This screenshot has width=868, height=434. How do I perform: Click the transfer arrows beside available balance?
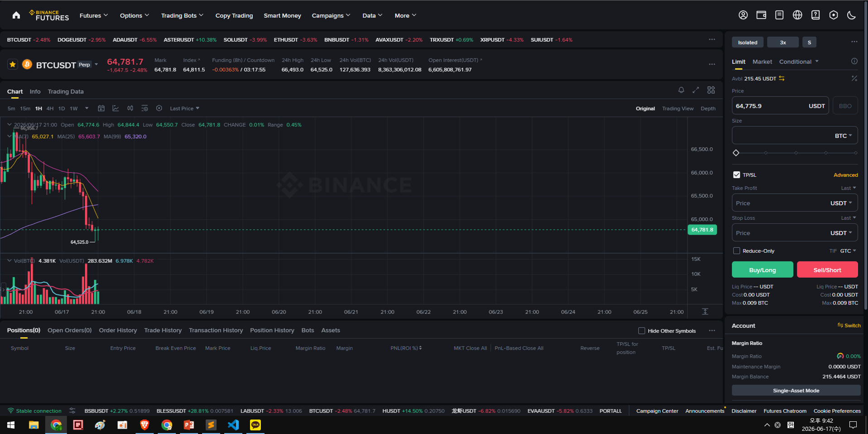coord(782,78)
